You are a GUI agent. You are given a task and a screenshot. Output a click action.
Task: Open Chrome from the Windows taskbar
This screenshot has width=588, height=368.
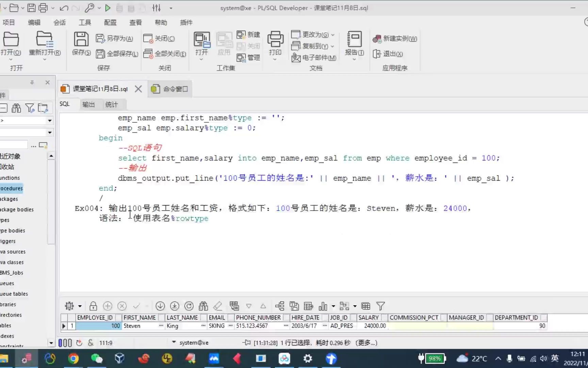[73, 358]
